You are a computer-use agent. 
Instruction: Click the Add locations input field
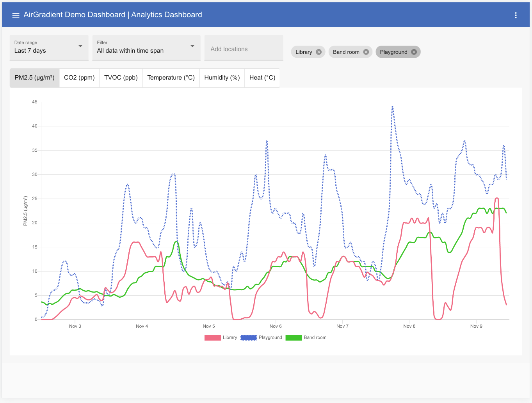click(x=244, y=49)
